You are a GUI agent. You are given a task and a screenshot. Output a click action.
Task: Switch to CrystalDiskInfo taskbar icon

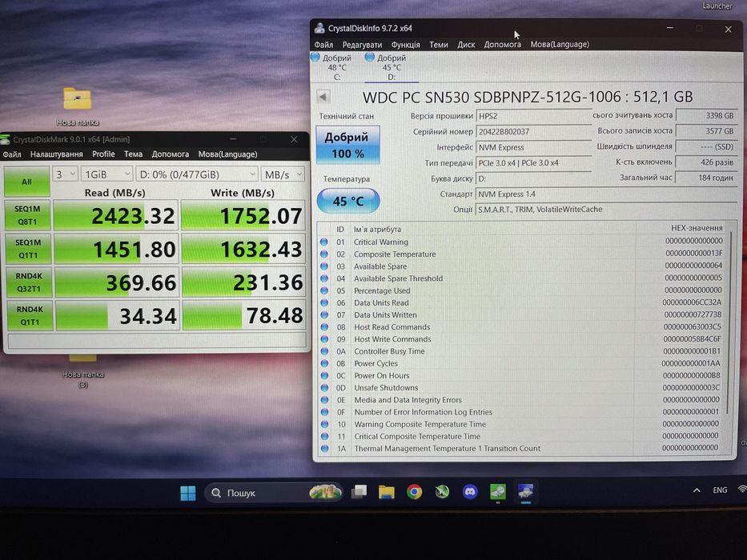pyautogui.click(x=525, y=491)
